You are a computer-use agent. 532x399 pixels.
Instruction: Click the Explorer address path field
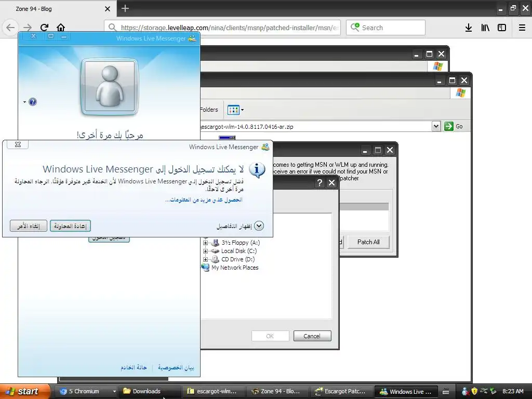point(315,127)
